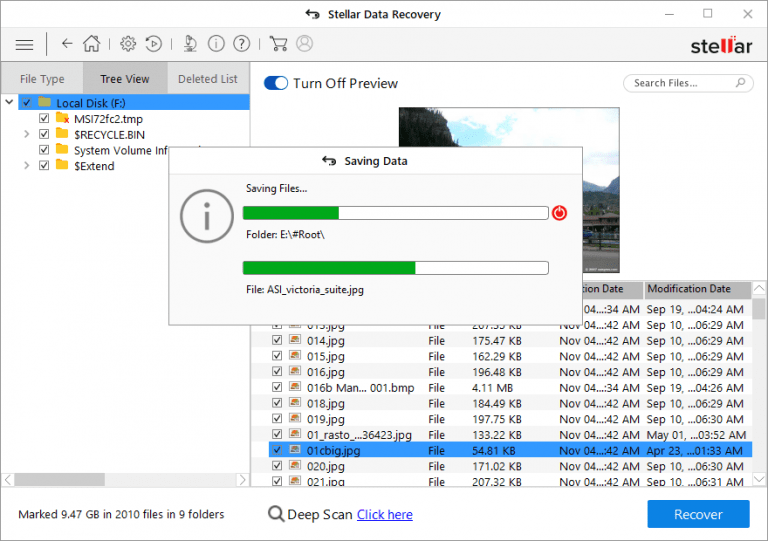Go back with the arrow icon

67,44
